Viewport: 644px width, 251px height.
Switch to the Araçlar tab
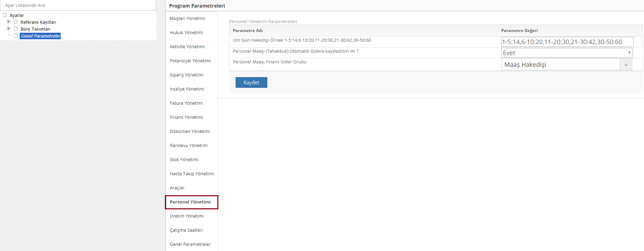coord(177,188)
